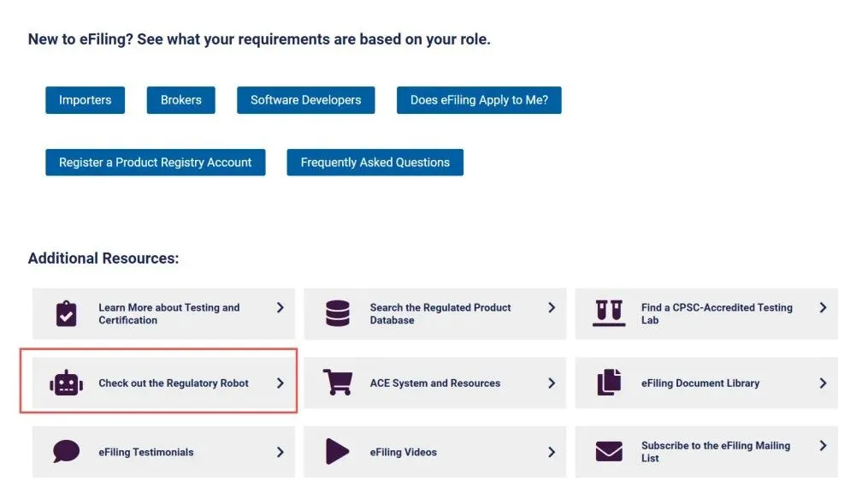Image resolution: width=868 pixels, height=499 pixels.
Task: Open the Importers requirements button
Action: (85, 100)
